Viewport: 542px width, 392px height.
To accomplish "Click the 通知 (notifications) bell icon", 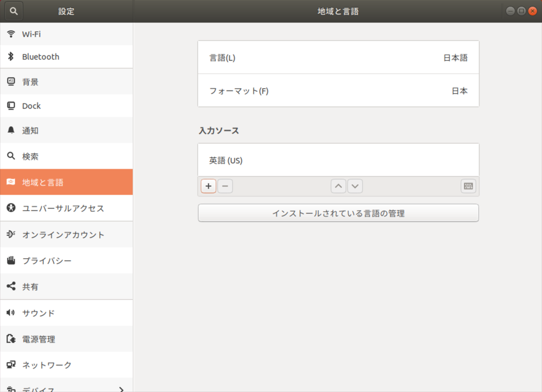I will click(11, 130).
